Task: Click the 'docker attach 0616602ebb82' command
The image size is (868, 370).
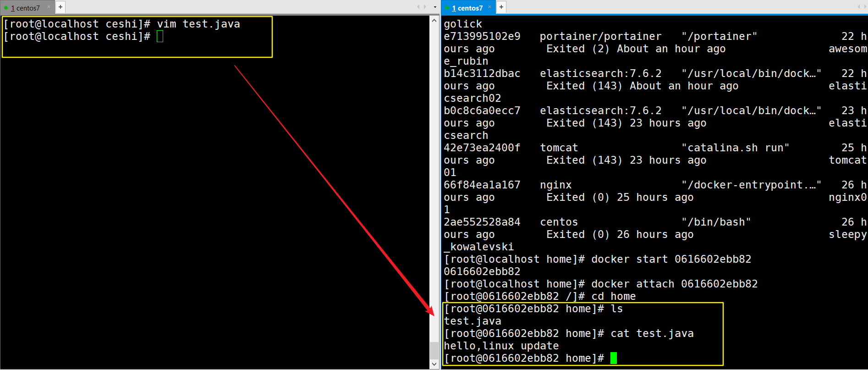Action: [x=675, y=284]
